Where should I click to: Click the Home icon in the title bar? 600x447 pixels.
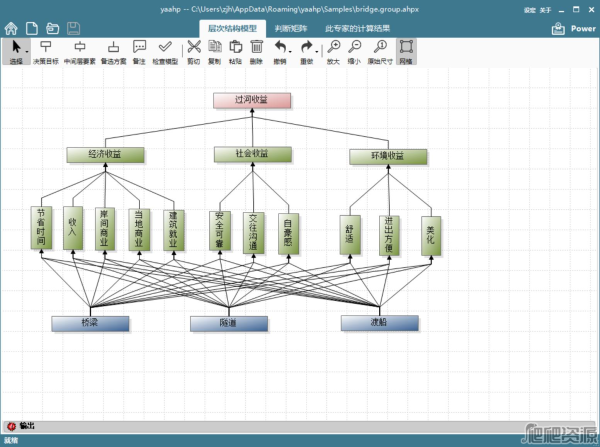(11, 28)
